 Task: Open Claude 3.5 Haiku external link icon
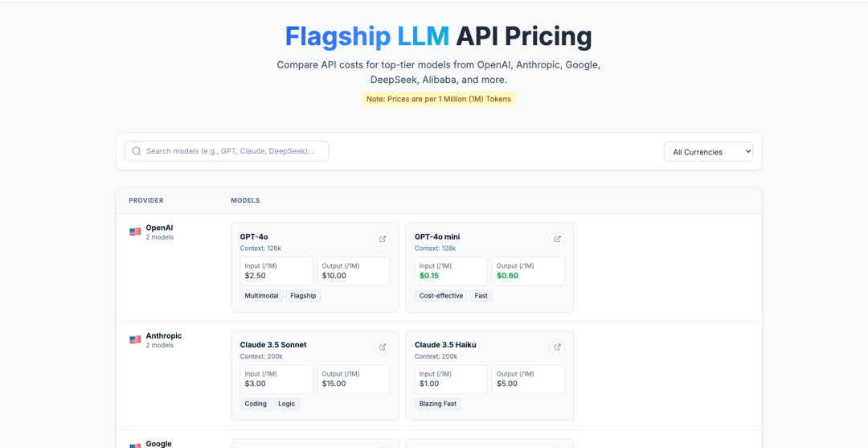pos(558,347)
